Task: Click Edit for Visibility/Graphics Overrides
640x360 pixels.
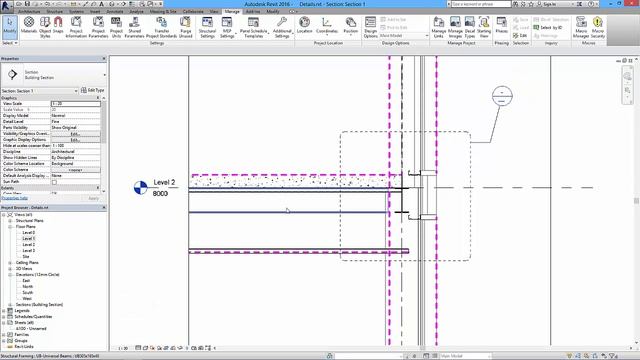Action: 75,133
